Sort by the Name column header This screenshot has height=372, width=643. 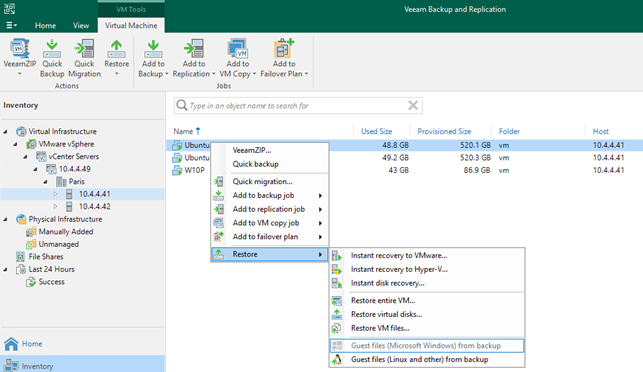click(x=183, y=131)
